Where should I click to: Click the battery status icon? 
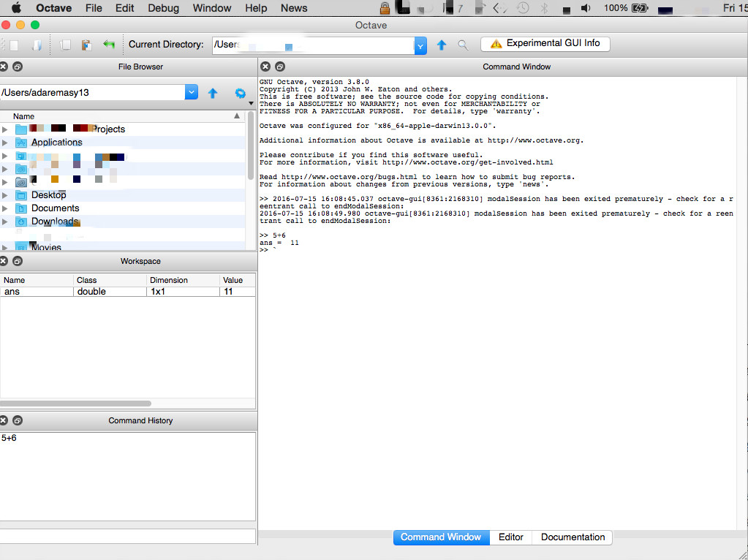tap(640, 8)
